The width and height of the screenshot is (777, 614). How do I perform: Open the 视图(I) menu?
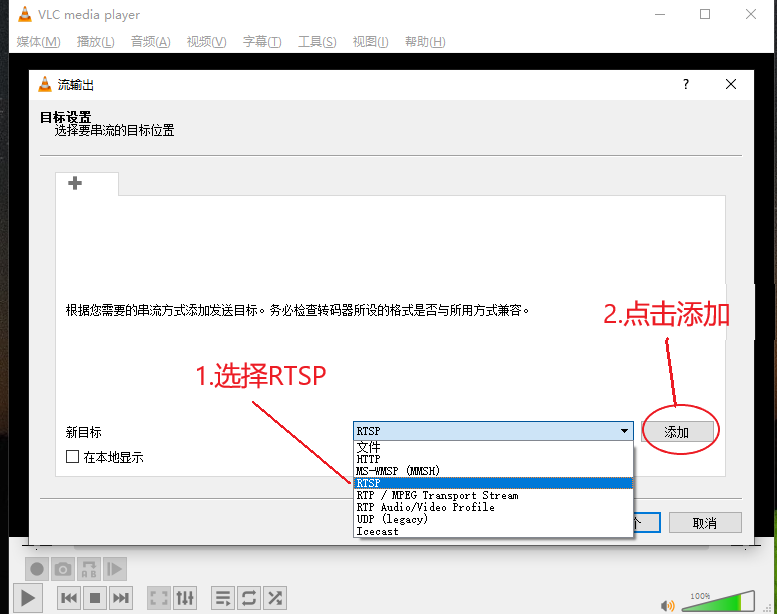[370, 42]
